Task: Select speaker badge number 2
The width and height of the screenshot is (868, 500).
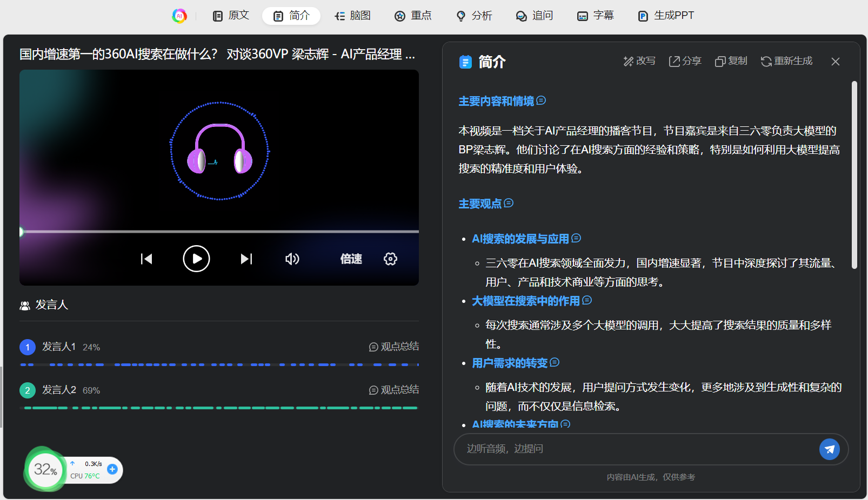Action: coord(28,390)
